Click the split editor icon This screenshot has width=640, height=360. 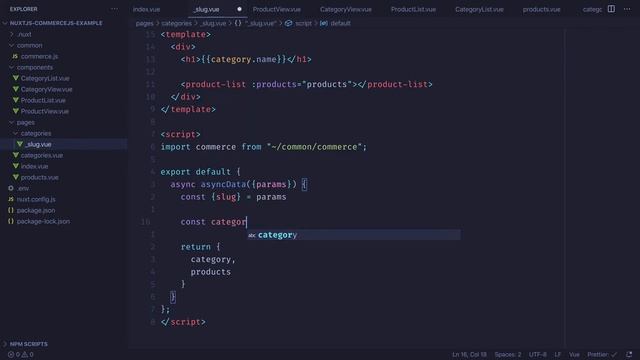pos(611,9)
